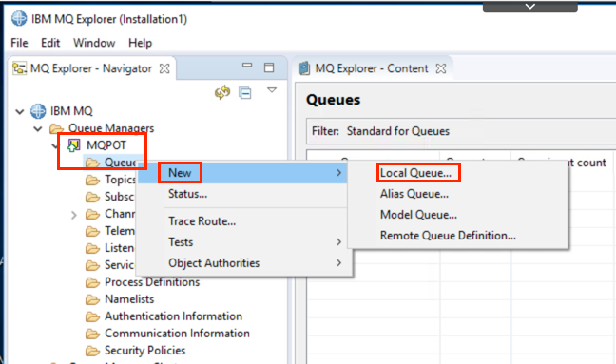
Task: Expand the Channels folder node
Action: click(74, 215)
